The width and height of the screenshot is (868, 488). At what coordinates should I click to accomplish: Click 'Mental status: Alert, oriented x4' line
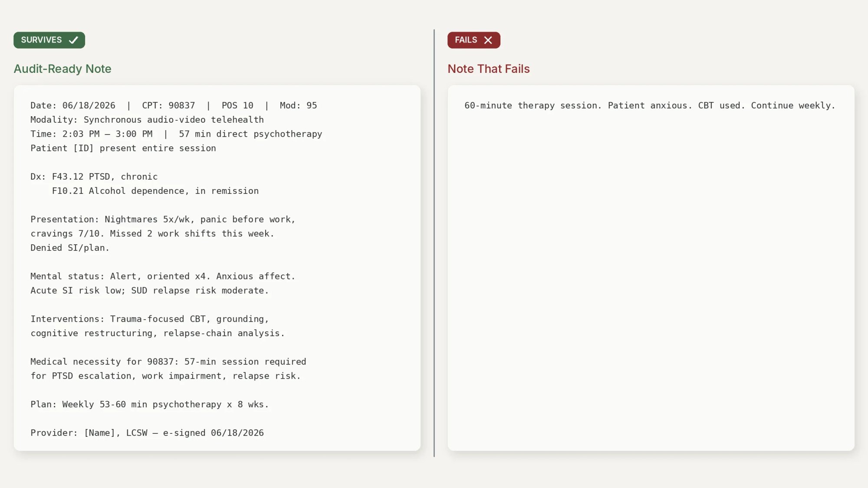tap(163, 276)
